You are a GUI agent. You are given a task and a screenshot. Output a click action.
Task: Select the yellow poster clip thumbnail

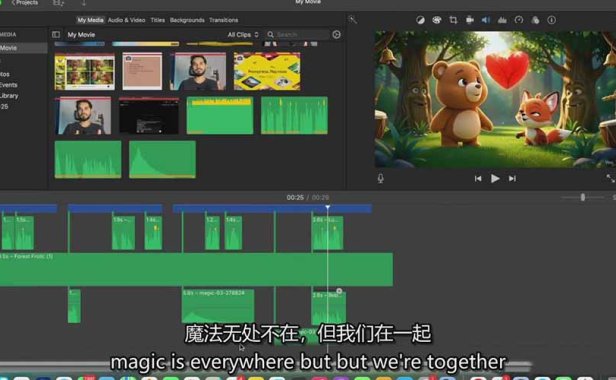(267, 72)
